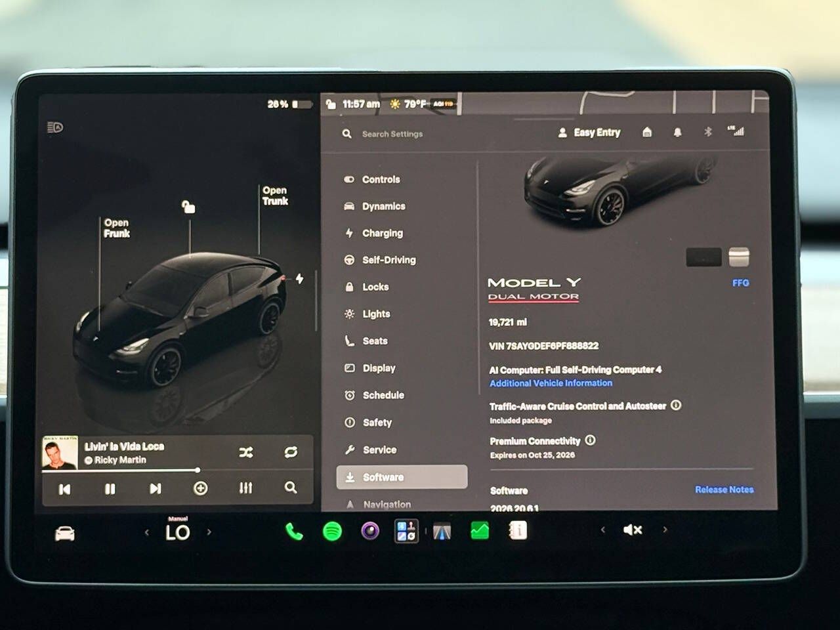Launch the Spotify app

point(333,531)
